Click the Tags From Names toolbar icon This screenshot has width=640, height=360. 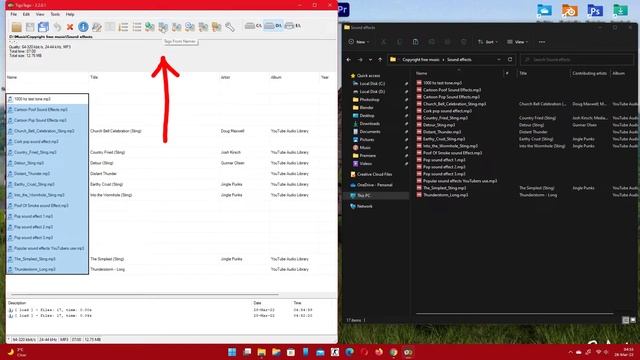coord(163,27)
